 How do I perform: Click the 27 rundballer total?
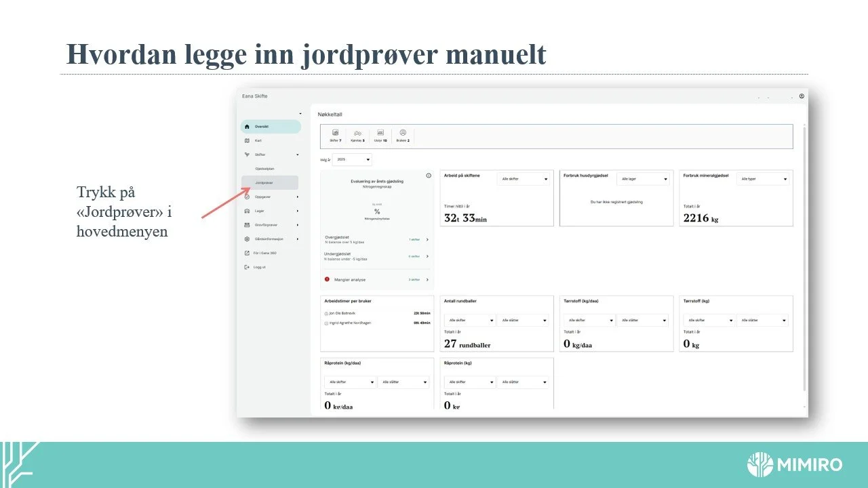[x=468, y=344]
